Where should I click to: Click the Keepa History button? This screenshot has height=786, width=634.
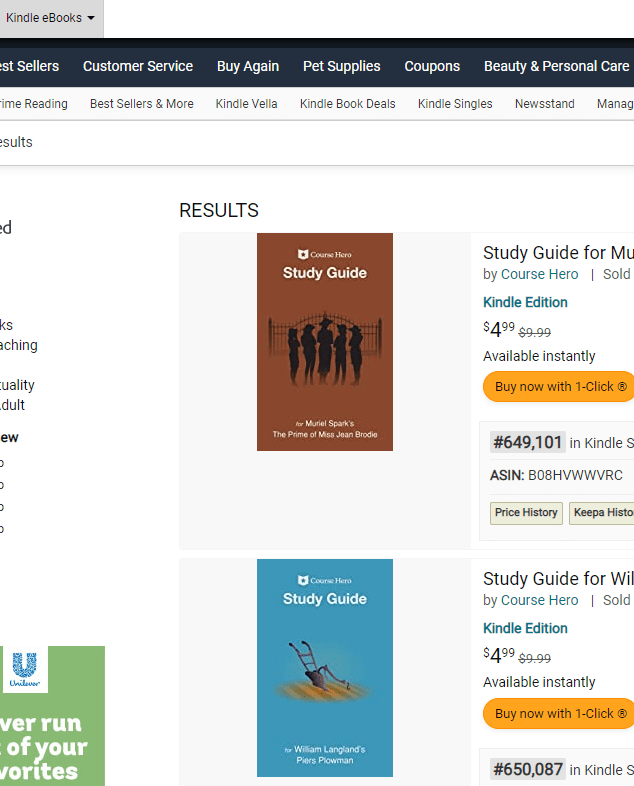(602, 513)
